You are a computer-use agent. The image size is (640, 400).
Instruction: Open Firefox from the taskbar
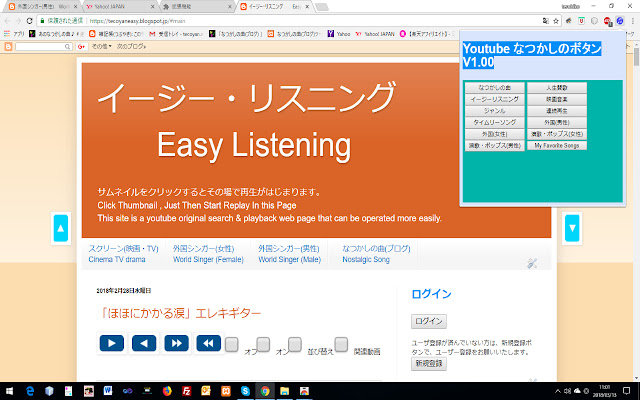(x=167, y=391)
